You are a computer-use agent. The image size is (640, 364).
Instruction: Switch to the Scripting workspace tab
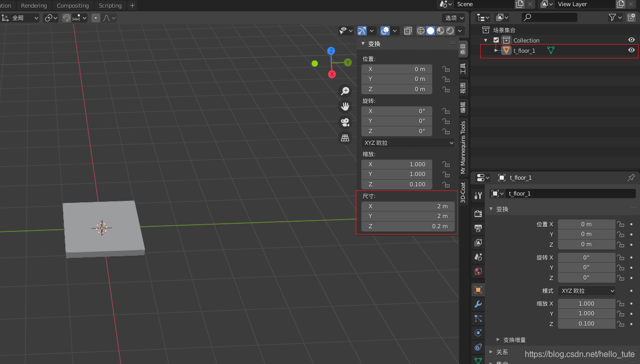tap(110, 5)
